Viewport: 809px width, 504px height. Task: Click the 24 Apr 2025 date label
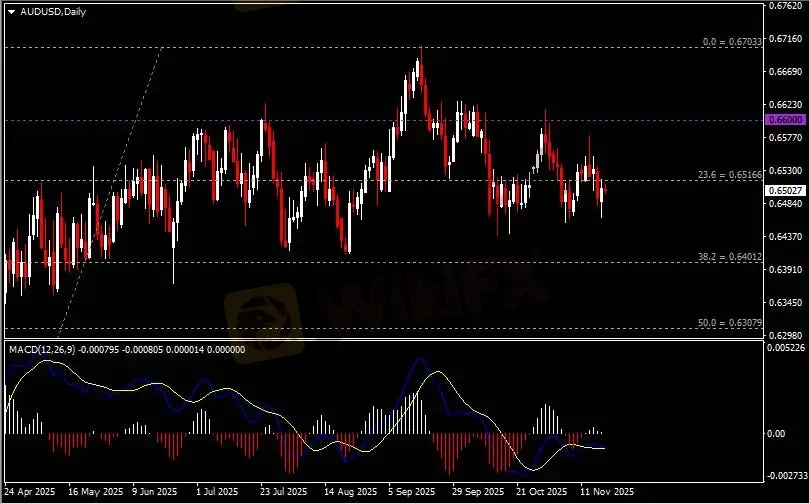[x=29, y=491]
